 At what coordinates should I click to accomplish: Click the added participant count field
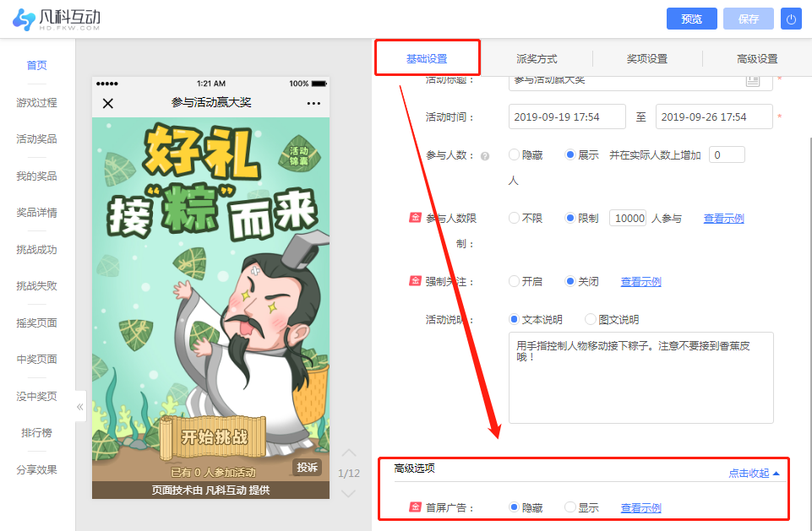(x=727, y=154)
